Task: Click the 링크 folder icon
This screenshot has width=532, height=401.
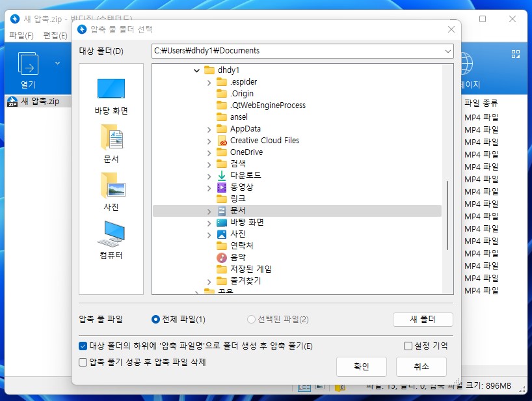Action: click(x=222, y=199)
